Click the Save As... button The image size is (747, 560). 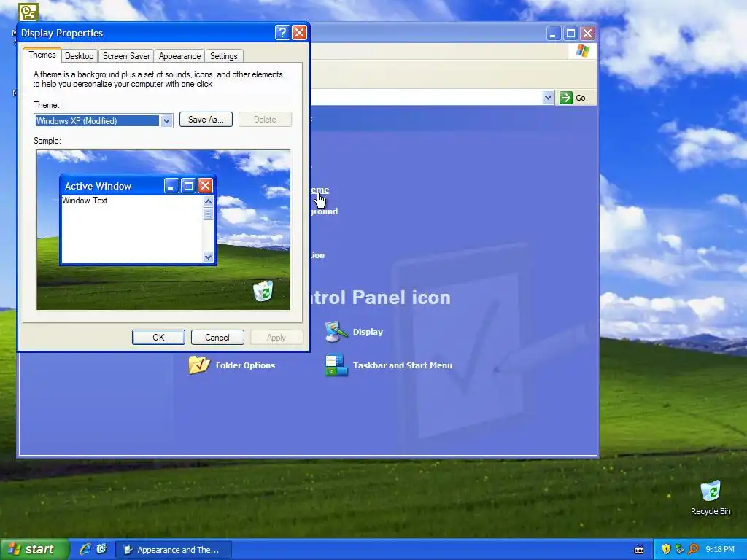coord(206,120)
